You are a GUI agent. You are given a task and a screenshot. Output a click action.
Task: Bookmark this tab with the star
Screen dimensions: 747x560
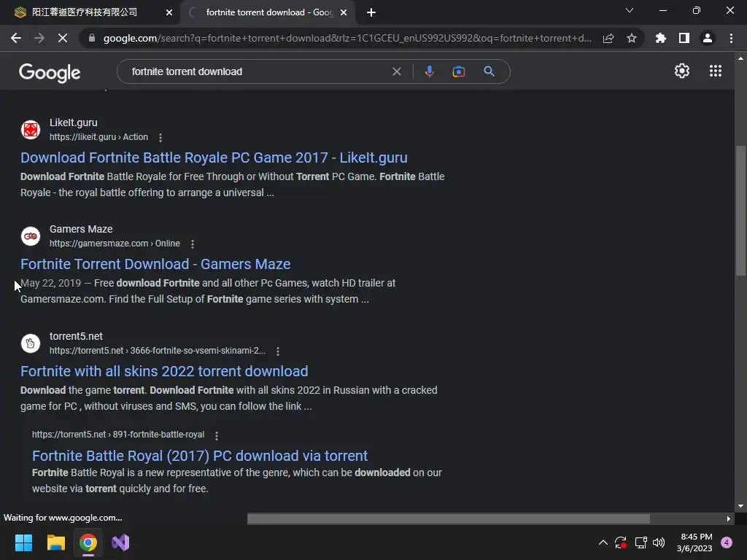tap(632, 38)
